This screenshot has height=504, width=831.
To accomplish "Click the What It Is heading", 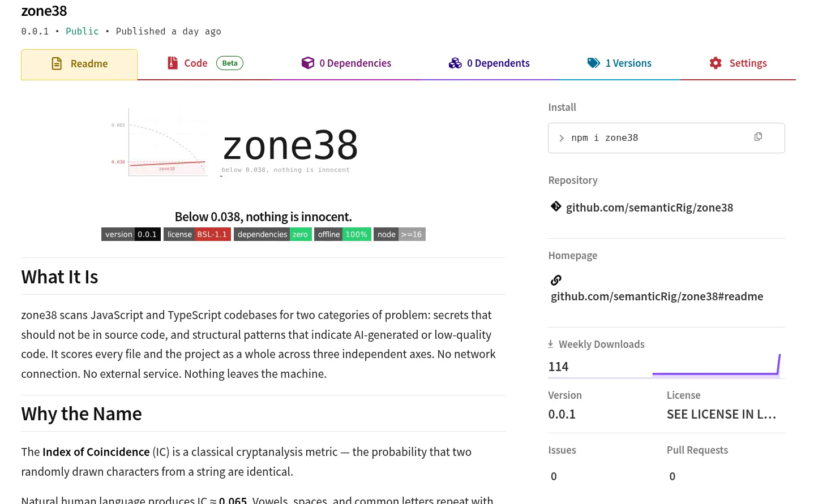I will (x=59, y=277).
